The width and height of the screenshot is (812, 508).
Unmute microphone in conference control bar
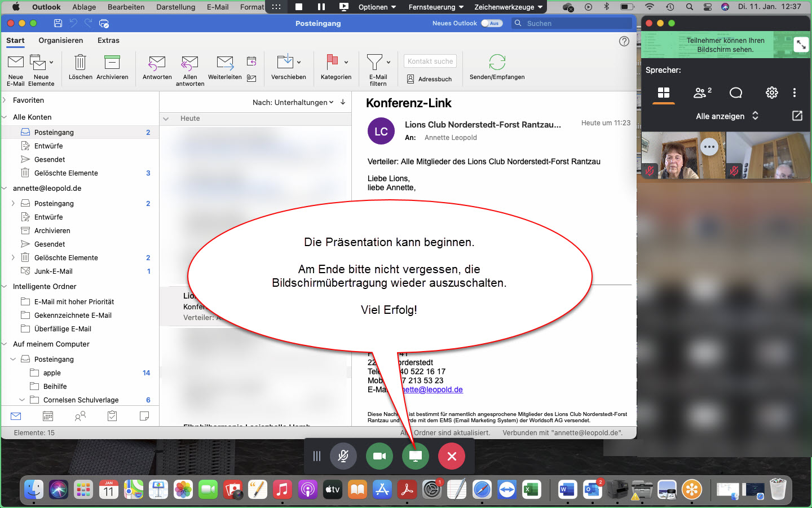[x=343, y=456]
